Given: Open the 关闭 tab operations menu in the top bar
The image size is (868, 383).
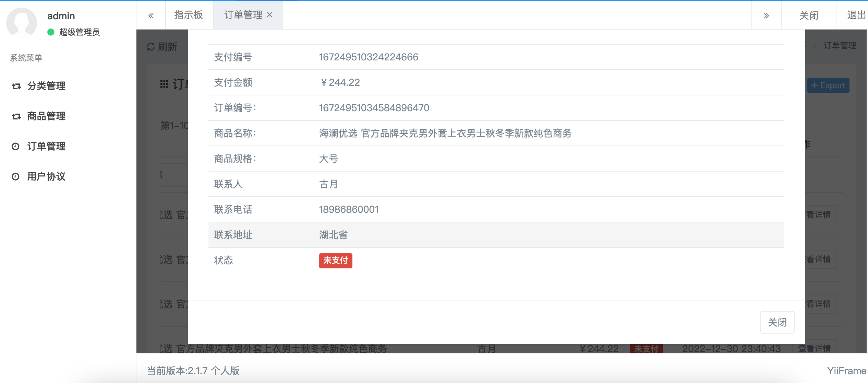Looking at the screenshot, I should (x=808, y=15).
